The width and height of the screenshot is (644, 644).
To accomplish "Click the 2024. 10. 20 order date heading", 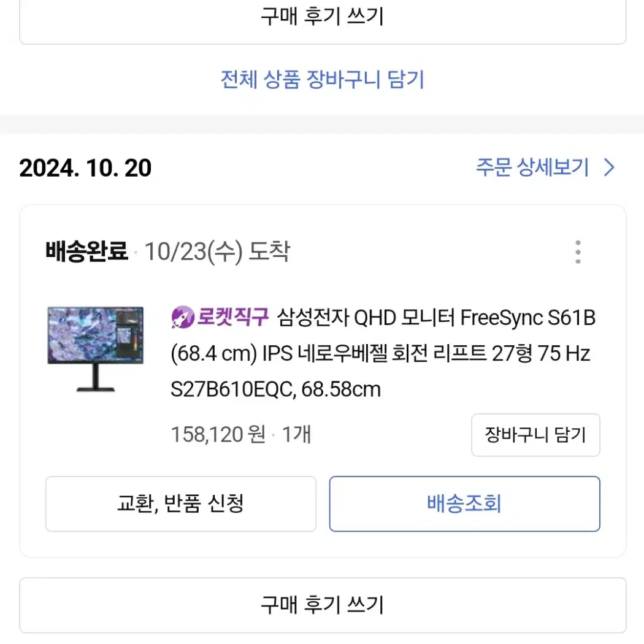I will [x=85, y=167].
